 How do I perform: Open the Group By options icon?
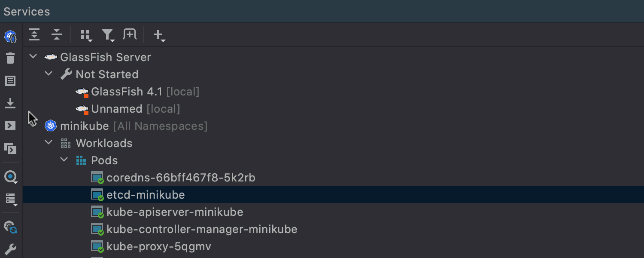(86, 35)
